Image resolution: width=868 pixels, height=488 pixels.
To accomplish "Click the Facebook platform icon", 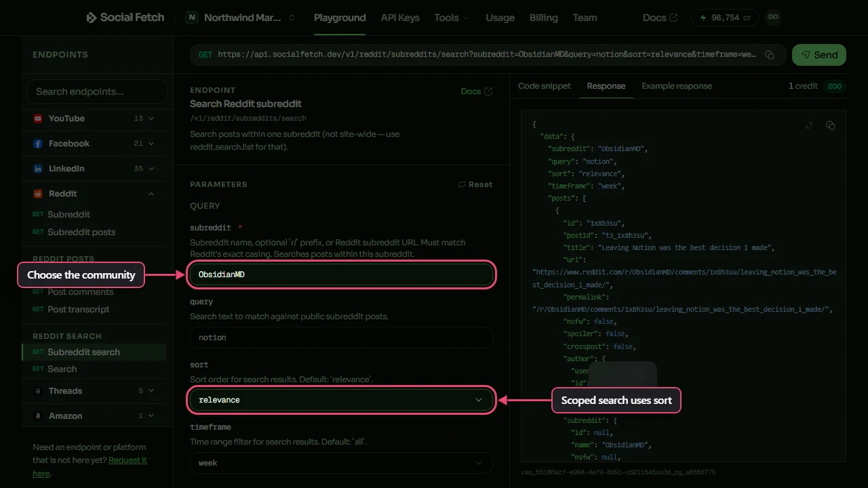I will tap(38, 144).
